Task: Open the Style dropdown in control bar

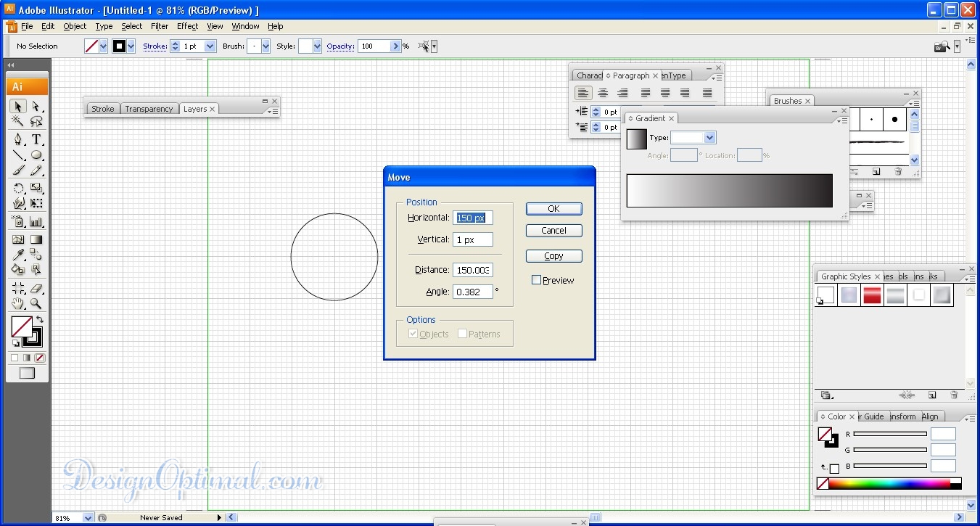Action: coord(317,46)
